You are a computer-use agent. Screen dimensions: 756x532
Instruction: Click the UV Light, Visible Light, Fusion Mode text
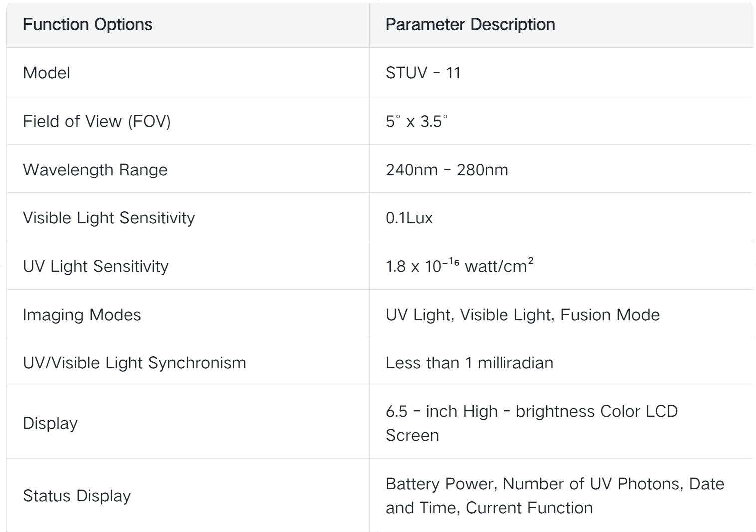[x=522, y=315]
